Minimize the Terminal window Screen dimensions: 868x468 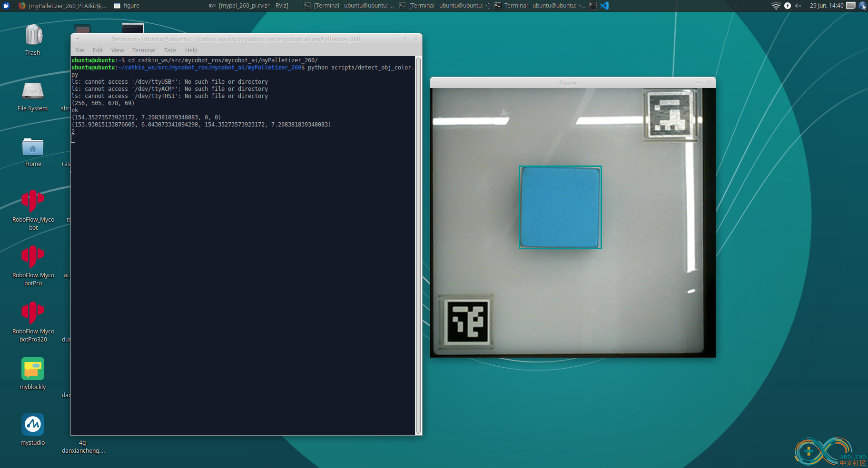[x=395, y=39]
